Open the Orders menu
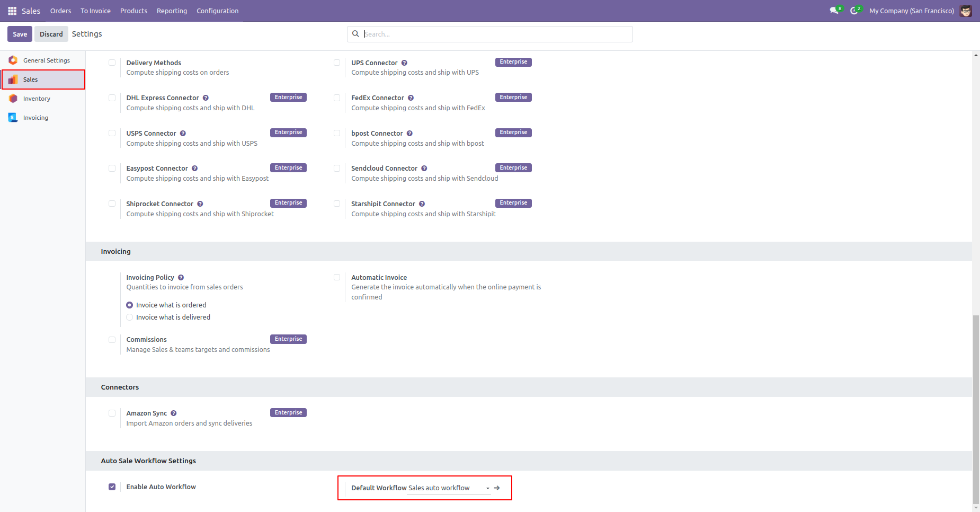Image resolution: width=980 pixels, height=512 pixels. [x=60, y=11]
